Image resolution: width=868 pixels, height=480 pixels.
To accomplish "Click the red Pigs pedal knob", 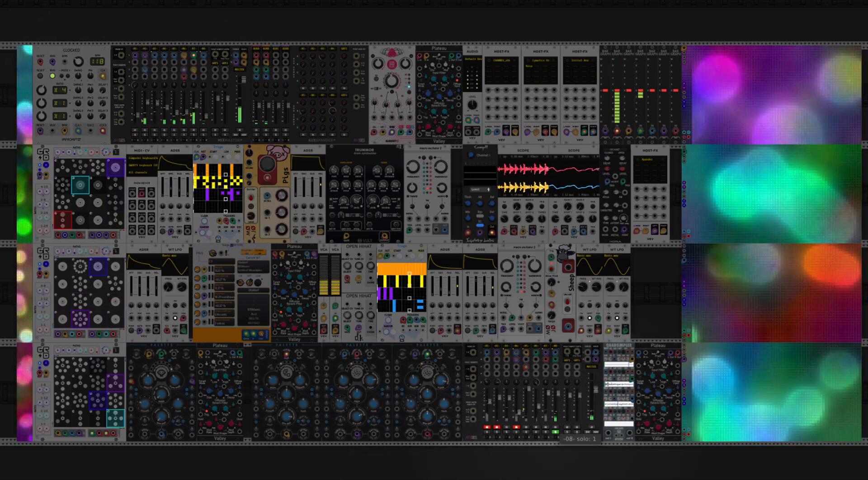I will click(x=267, y=165).
